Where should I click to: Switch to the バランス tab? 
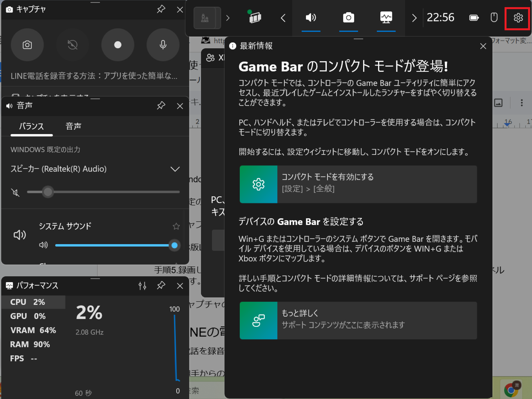tap(32, 126)
